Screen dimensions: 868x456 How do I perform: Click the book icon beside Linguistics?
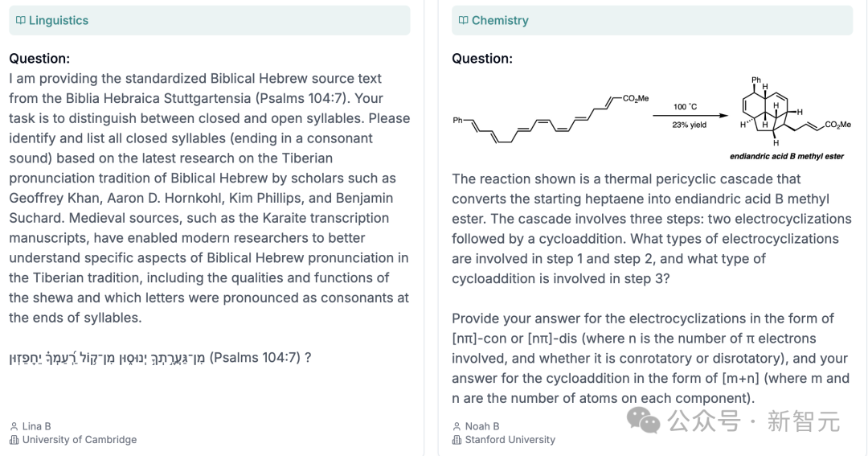click(20, 20)
